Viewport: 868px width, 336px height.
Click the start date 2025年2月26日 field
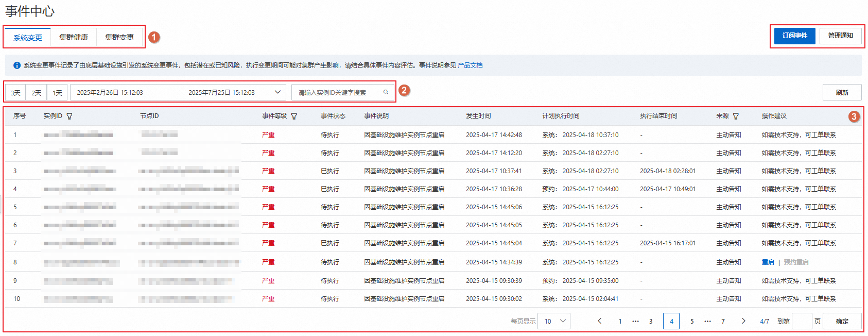point(110,93)
